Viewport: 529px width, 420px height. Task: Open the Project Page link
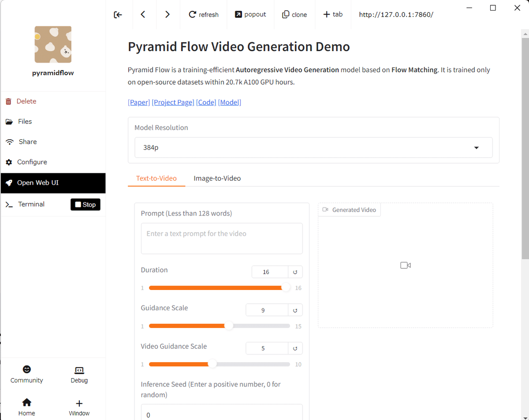tap(173, 102)
